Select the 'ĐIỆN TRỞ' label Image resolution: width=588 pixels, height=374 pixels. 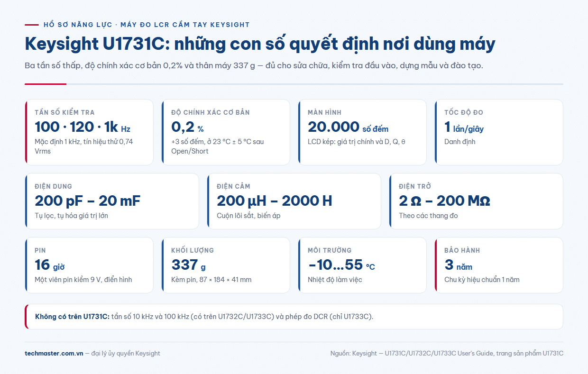415,186
